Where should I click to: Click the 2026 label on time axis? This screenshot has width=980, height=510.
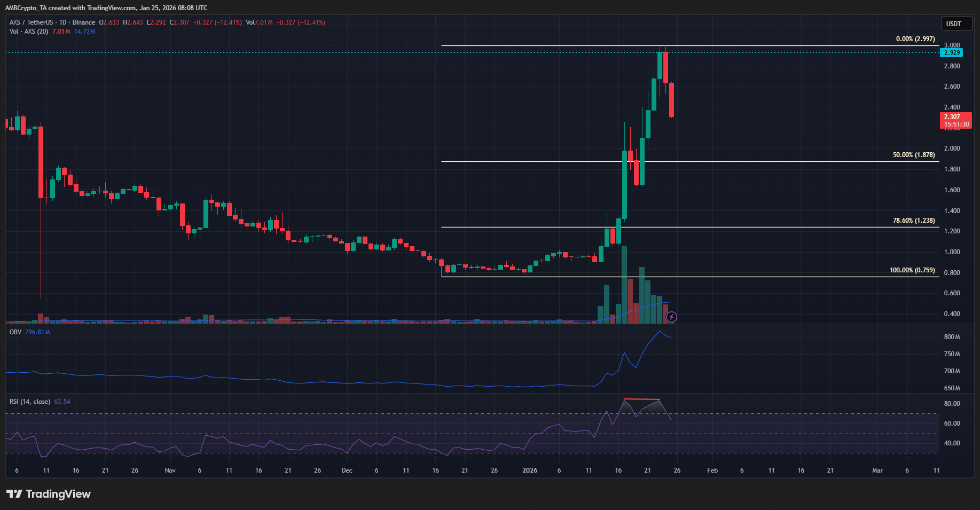[x=529, y=470]
